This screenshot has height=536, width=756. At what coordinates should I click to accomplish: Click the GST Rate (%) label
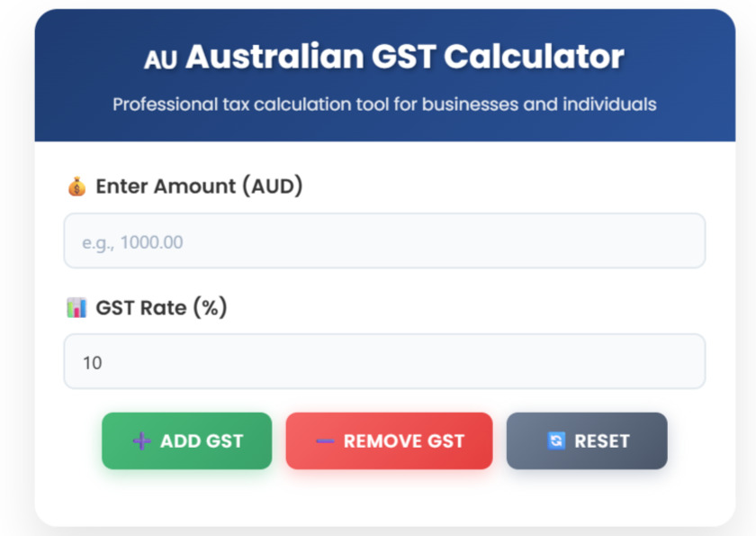161,308
